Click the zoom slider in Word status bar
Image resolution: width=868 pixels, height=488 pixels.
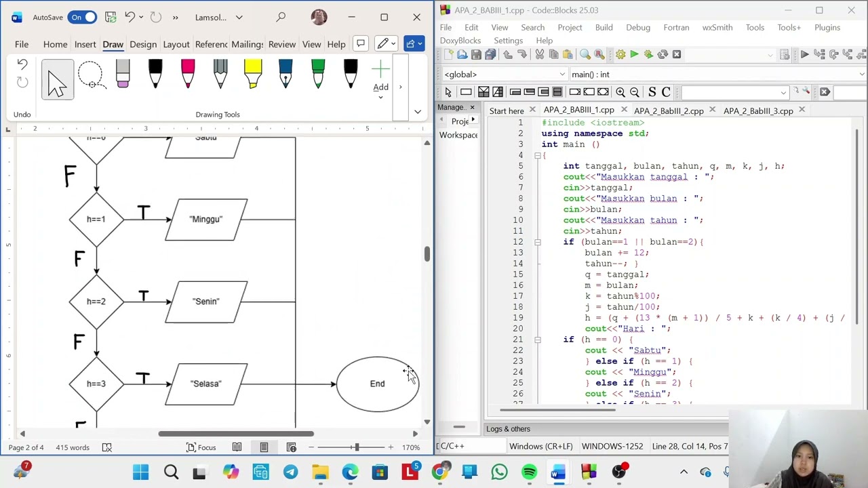click(x=355, y=447)
